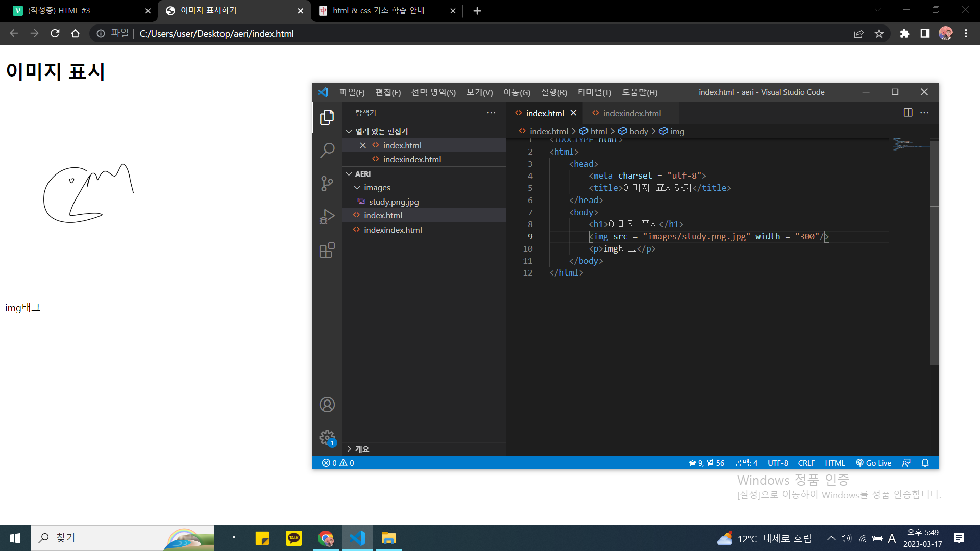Open the Manage gear settings icon

(x=327, y=437)
